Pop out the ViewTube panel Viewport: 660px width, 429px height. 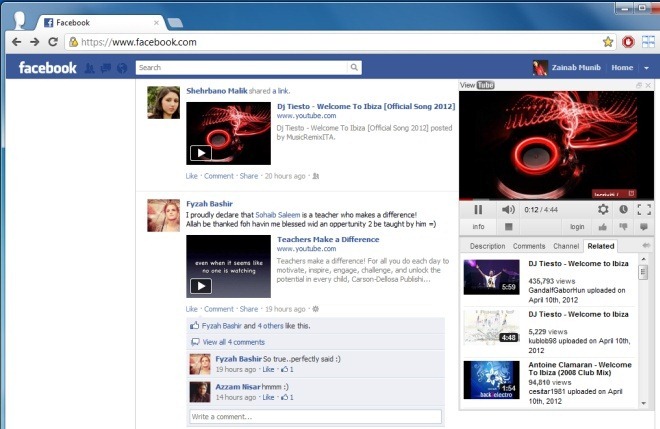(639, 85)
